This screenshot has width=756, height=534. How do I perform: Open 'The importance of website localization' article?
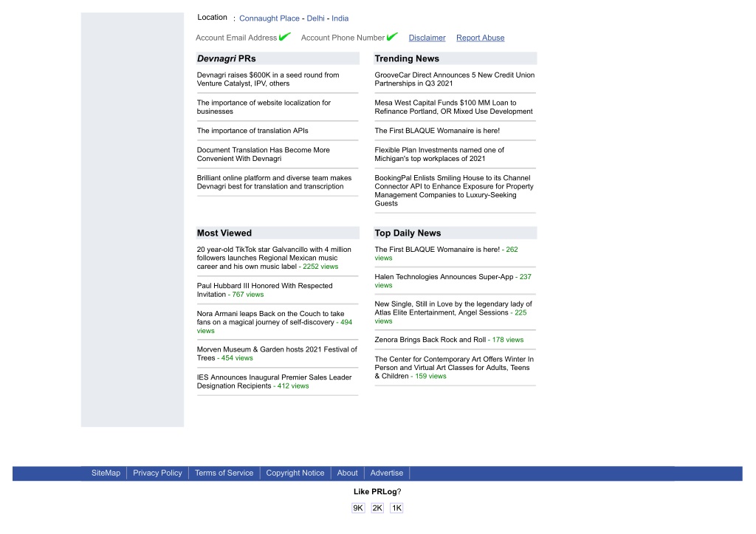click(264, 107)
